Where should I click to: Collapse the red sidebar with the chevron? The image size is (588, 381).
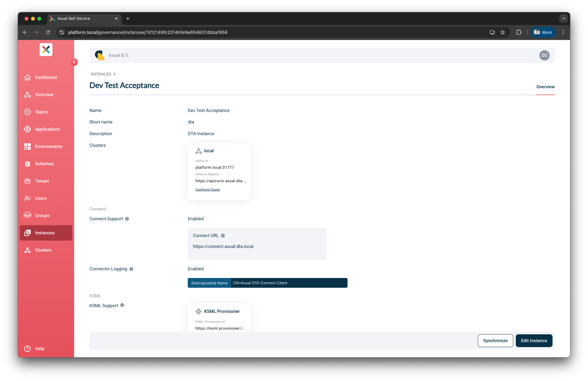[74, 62]
